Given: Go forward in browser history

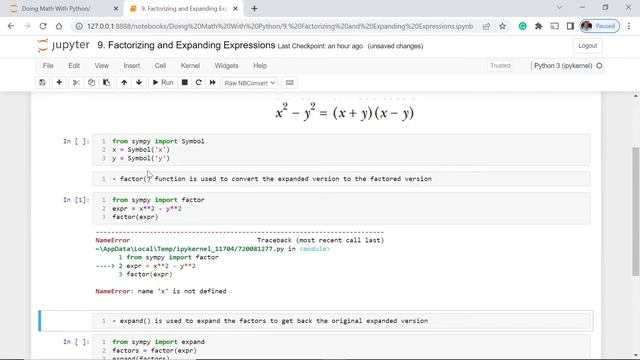Looking at the screenshot, I should pyautogui.click(x=27, y=26).
